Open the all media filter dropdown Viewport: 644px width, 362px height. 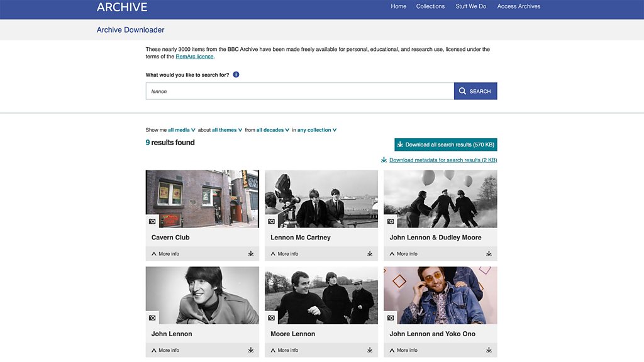182,130
